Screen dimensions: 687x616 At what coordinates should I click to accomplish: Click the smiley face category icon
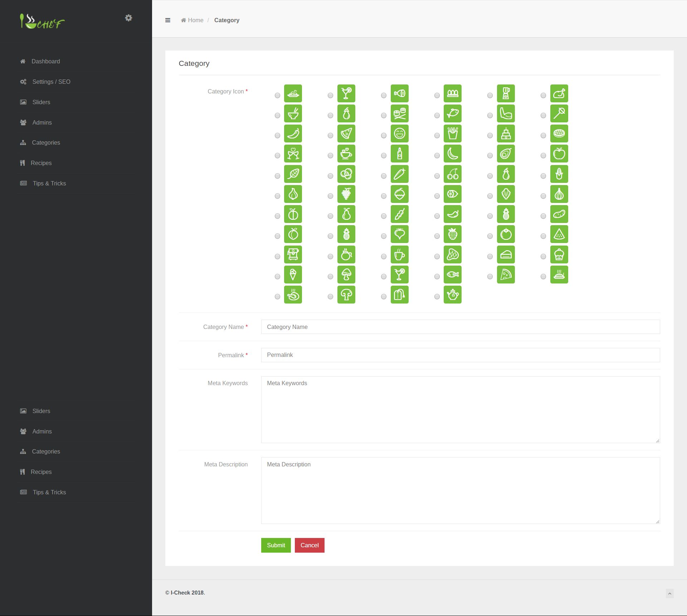pyautogui.click(x=399, y=134)
